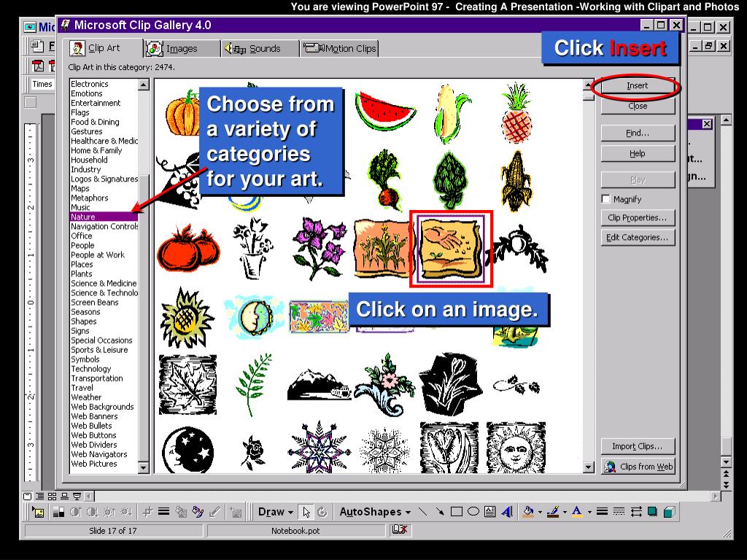Enable the Magnify checkbox
Image resolution: width=747 pixels, height=560 pixels.
tap(605, 199)
